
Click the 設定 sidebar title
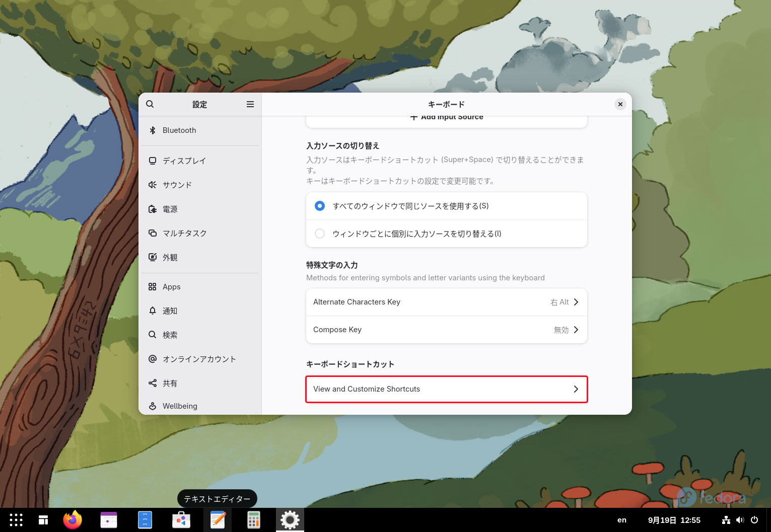(x=199, y=104)
